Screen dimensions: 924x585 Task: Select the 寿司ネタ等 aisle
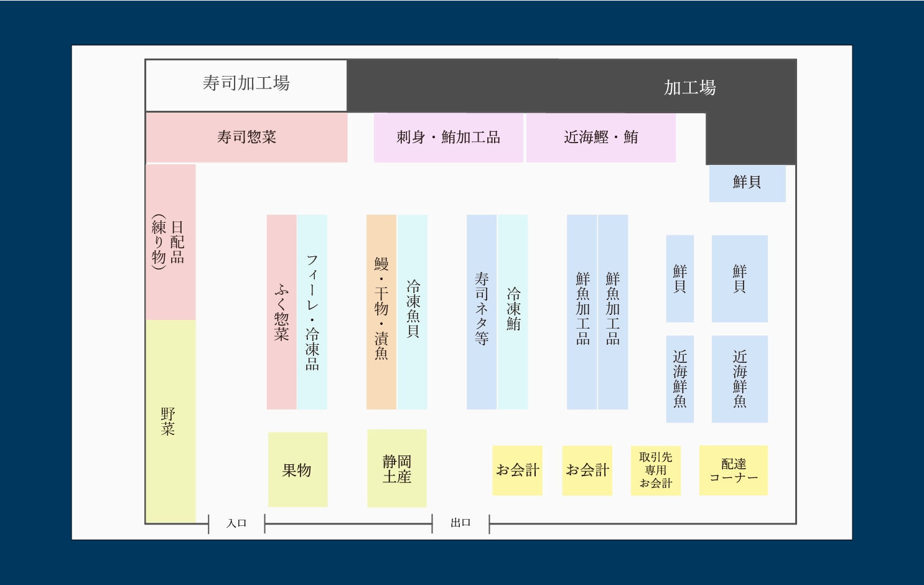482,312
